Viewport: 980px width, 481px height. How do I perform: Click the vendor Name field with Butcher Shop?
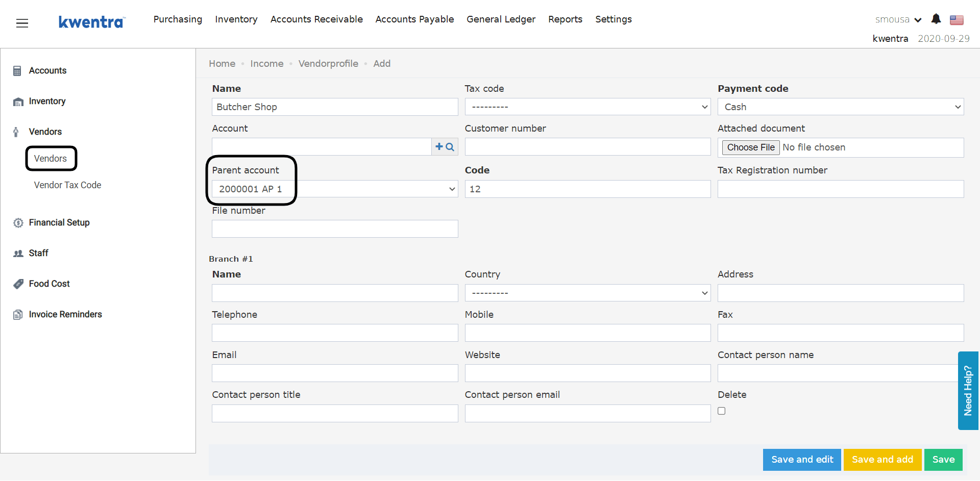(335, 107)
